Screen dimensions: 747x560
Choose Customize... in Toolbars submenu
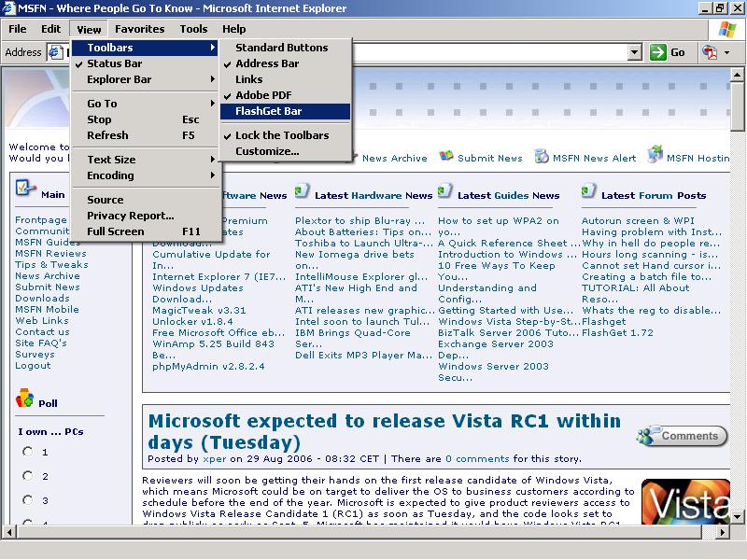point(285,151)
